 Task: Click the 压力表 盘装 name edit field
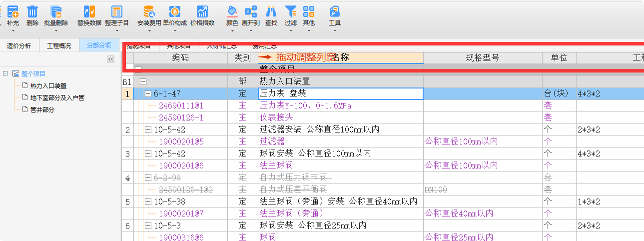[340, 93]
